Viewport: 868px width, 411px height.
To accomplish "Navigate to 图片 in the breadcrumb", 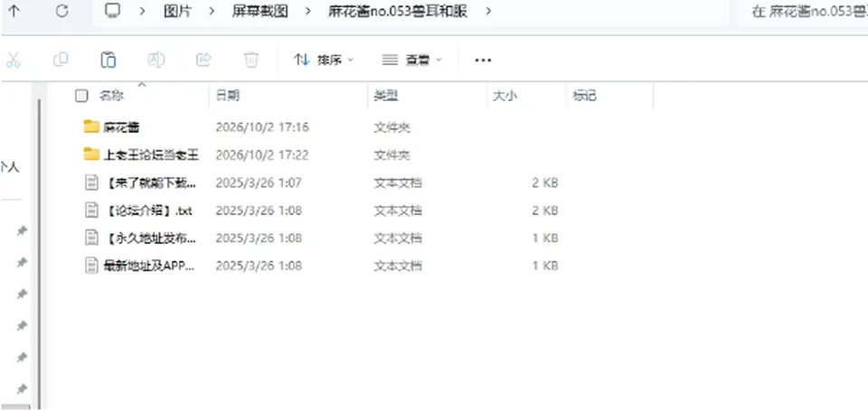I will click(x=178, y=11).
